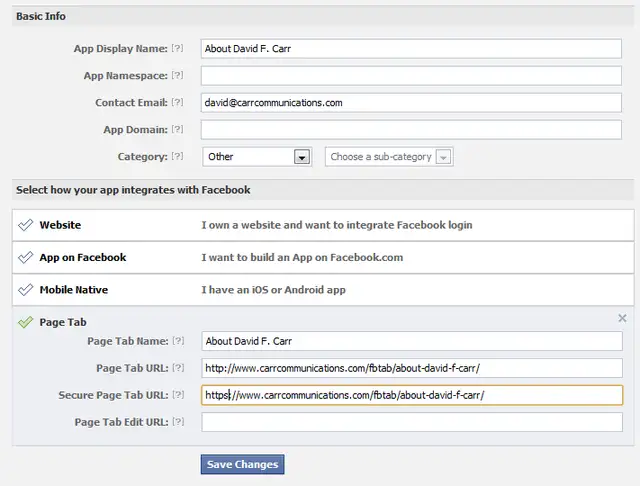Toggle the Mobile Native checkmark
This screenshot has width=640, height=486.
[25, 290]
